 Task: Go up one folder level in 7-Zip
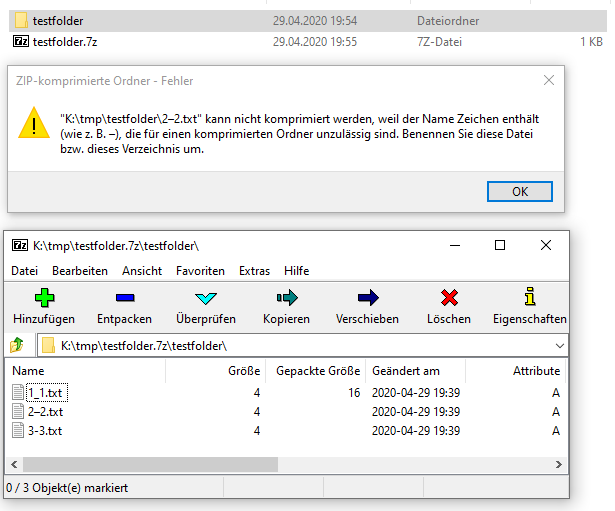pyautogui.click(x=16, y=345)
